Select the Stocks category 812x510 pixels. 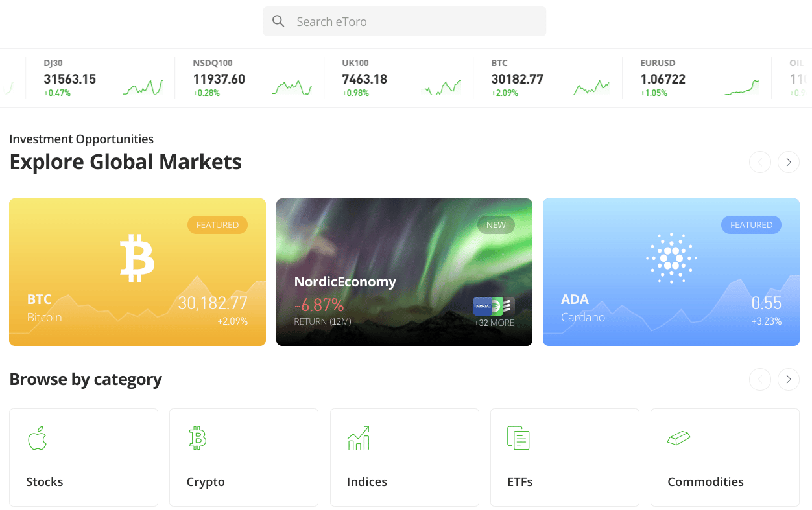(84, 458)
